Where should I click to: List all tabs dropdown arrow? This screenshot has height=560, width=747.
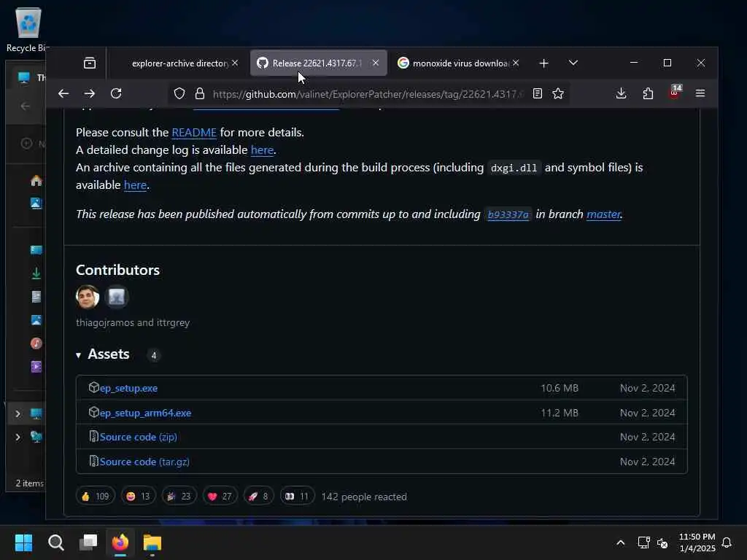(x=573, y=63)
